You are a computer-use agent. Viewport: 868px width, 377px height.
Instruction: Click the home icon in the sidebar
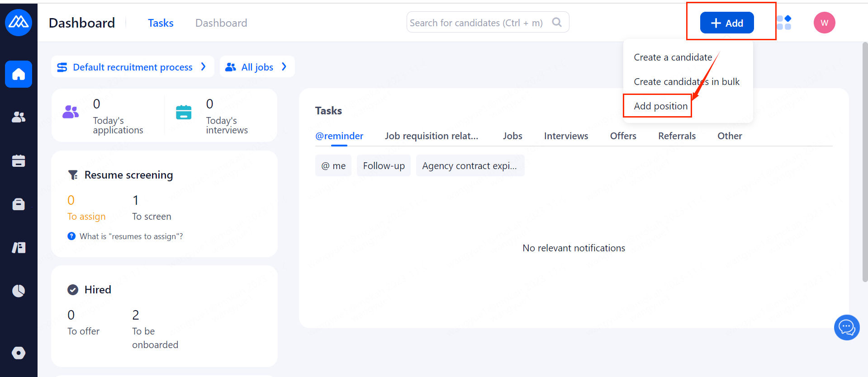tap(19, 74)
